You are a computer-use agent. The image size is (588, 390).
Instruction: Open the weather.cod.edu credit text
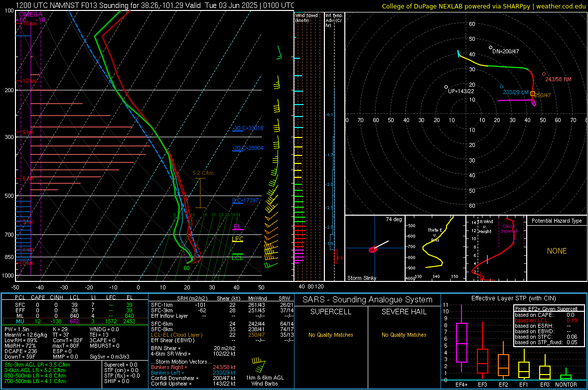561,6
